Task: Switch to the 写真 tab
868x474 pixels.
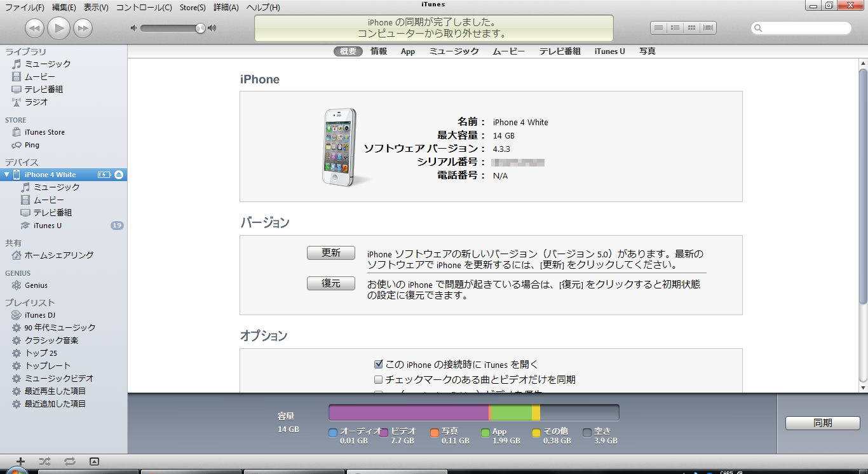Action: pos(648,51)
